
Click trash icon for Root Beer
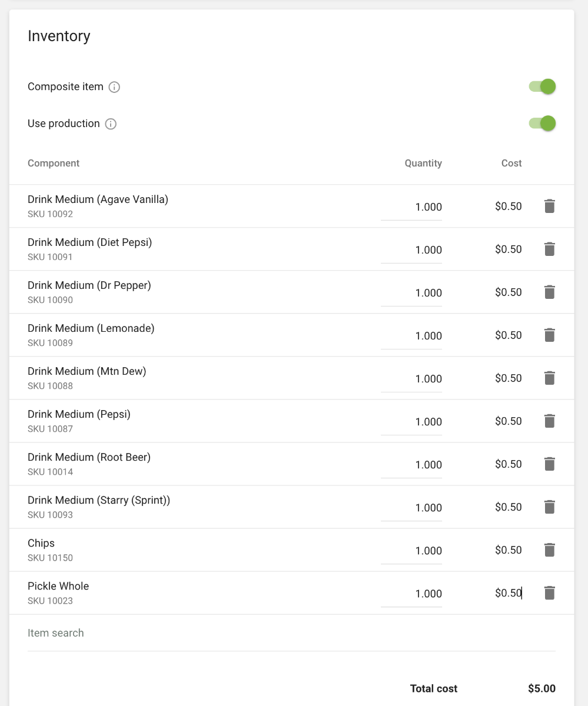(x=549, y=464)
